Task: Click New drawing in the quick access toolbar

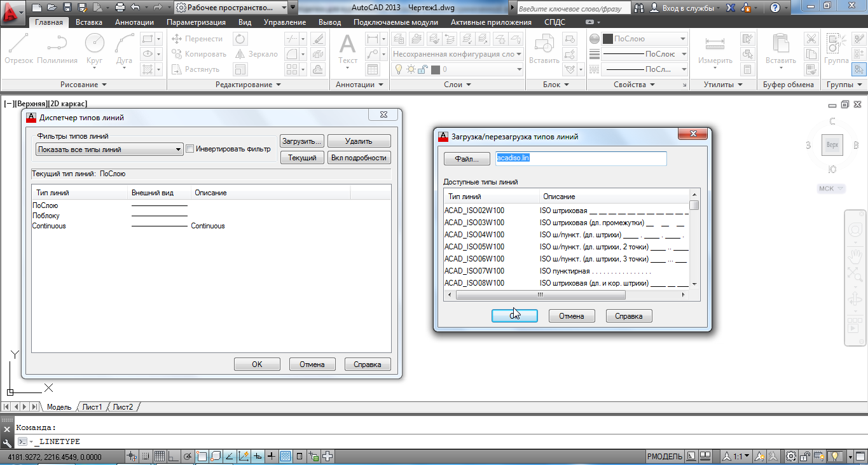Action: [x=37, y=8]
